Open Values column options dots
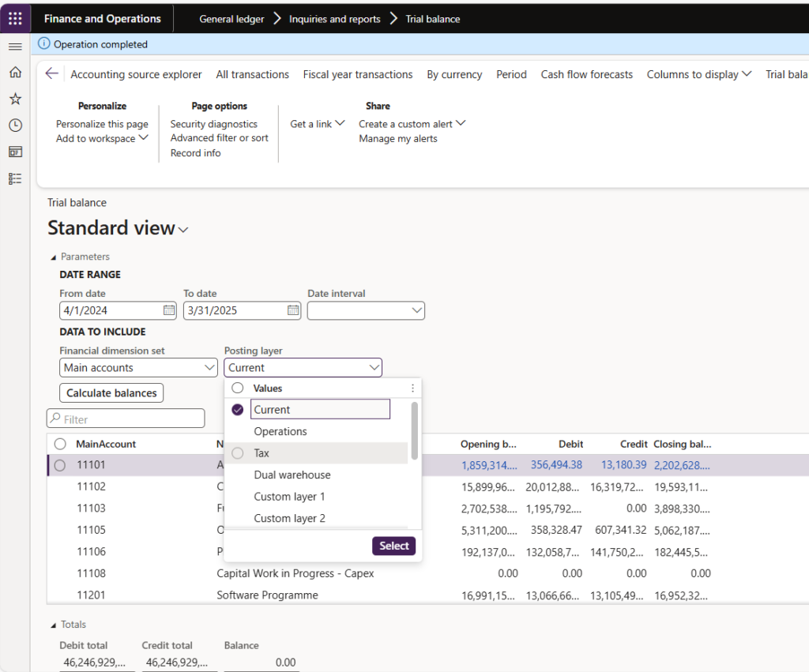The width and height of the screenshot is (809, 672). [412, 388]
